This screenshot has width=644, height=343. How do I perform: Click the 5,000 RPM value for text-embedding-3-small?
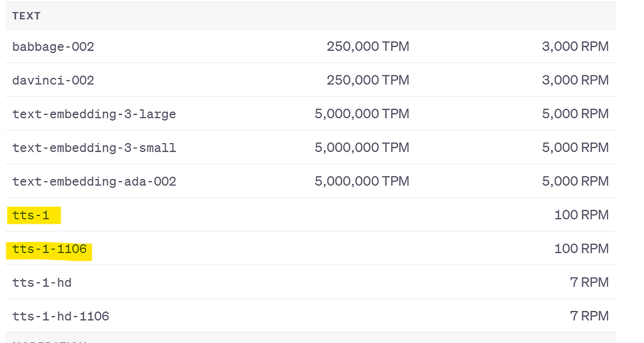pyautogui.click(x=575, y=148)
